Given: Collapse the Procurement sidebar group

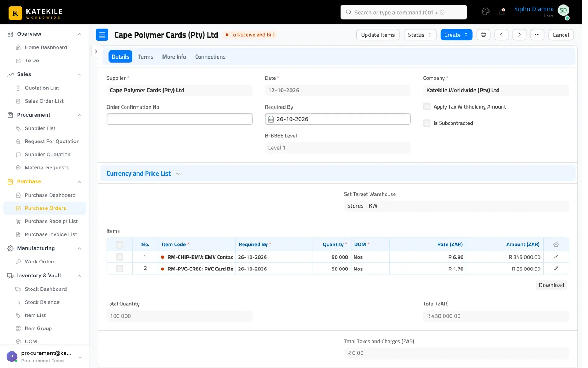Looking at the screenshot, I should click(x=79, y=115).
